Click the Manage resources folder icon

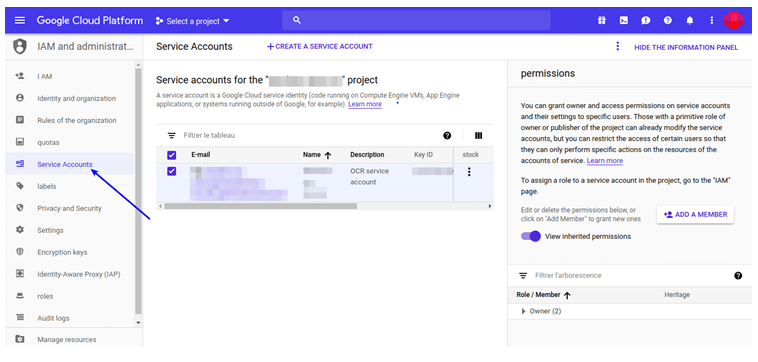click(20, 339)
